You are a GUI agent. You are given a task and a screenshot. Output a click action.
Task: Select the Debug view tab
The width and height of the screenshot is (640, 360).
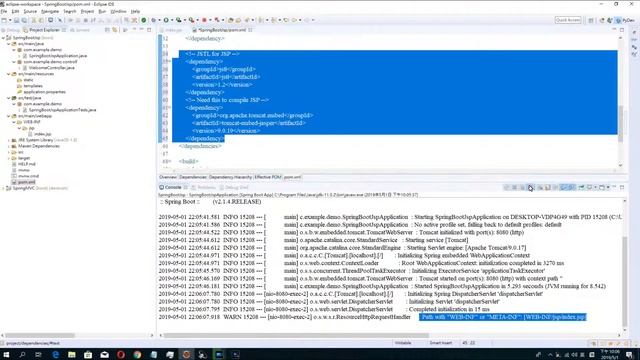coord(11,30)
